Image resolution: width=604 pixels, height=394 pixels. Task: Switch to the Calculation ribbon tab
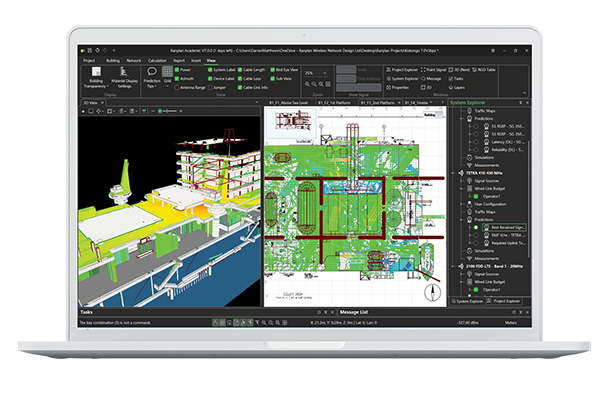[x=157, y=60]
